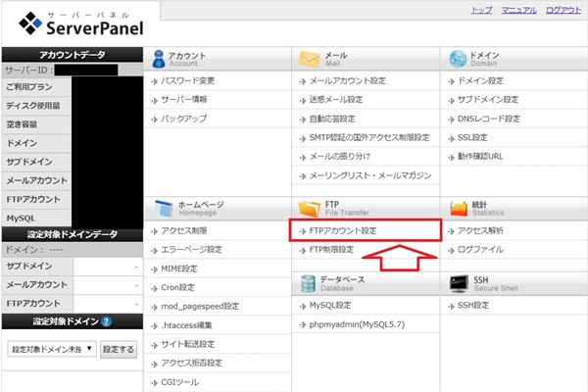Screen dimensions: 588x392
Task: Open アクセス制限
Action: [184, 230]
